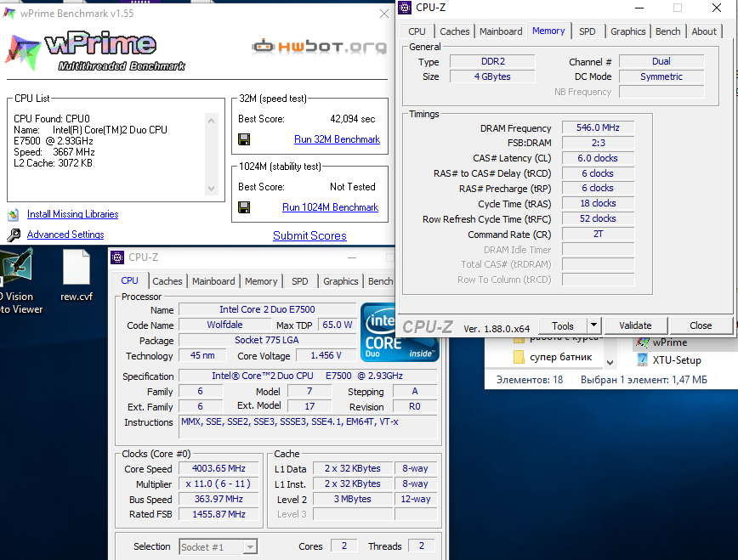The height and width of the screenshot is (560, 738).
Task: Click the CPU List scroll up arrow
Action: point(212,121)
